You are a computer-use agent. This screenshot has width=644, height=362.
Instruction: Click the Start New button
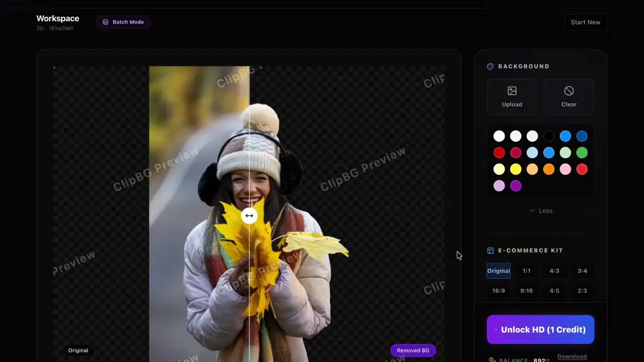585,22
